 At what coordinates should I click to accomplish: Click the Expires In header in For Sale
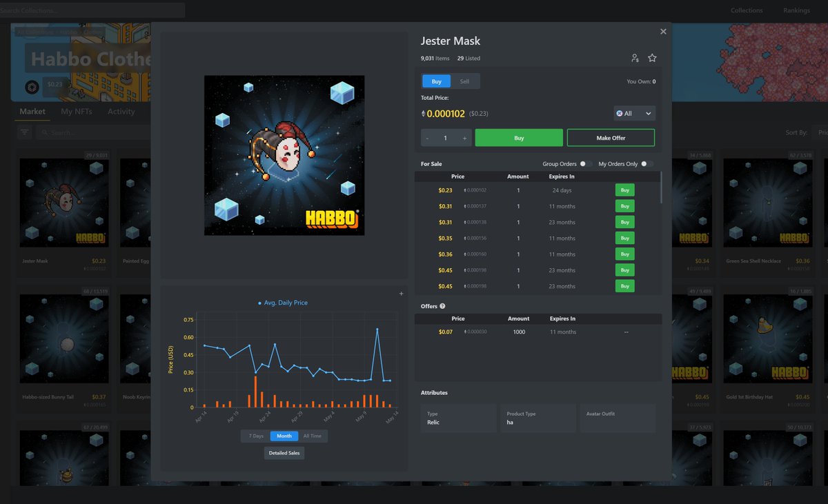[562, 177]
